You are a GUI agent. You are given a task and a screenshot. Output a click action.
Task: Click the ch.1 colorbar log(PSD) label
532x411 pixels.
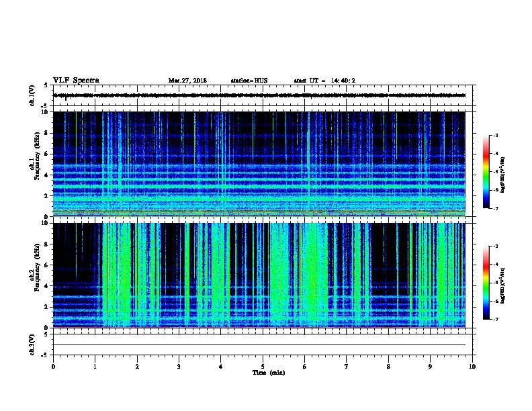pos(502,175)
